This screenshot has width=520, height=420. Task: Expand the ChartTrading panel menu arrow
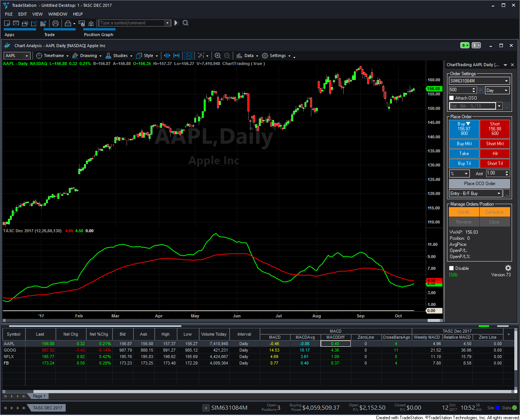pos(505,65)
